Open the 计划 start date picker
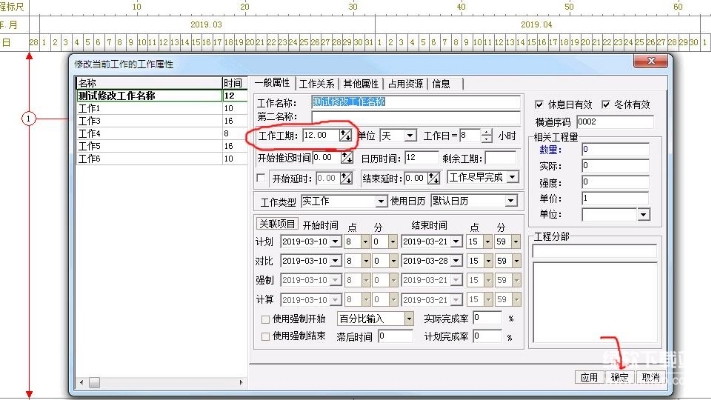This screenshot has width=711, height=400. tap(335, 241)
